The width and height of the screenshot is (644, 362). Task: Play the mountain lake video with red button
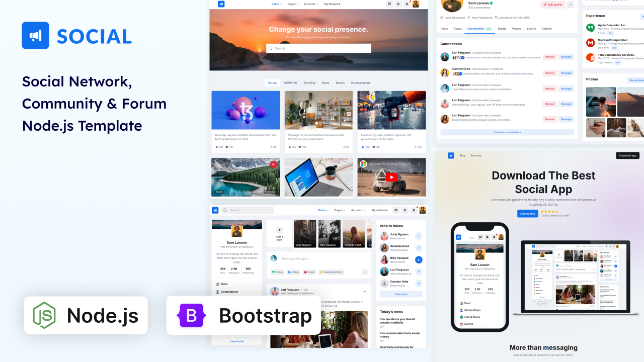pyautogui.click(x=273, y=164)
